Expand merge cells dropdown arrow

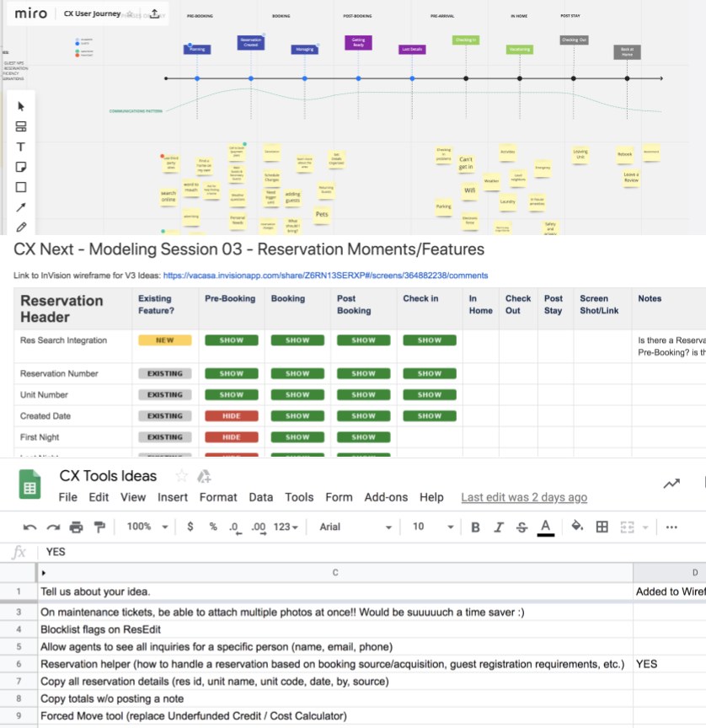tap(645, 527)
